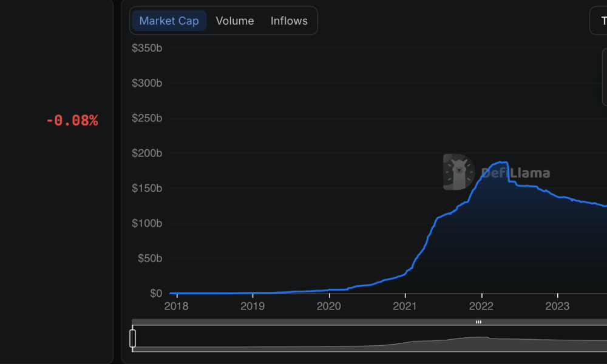Click the left handle of range slider

pos(132,339)
